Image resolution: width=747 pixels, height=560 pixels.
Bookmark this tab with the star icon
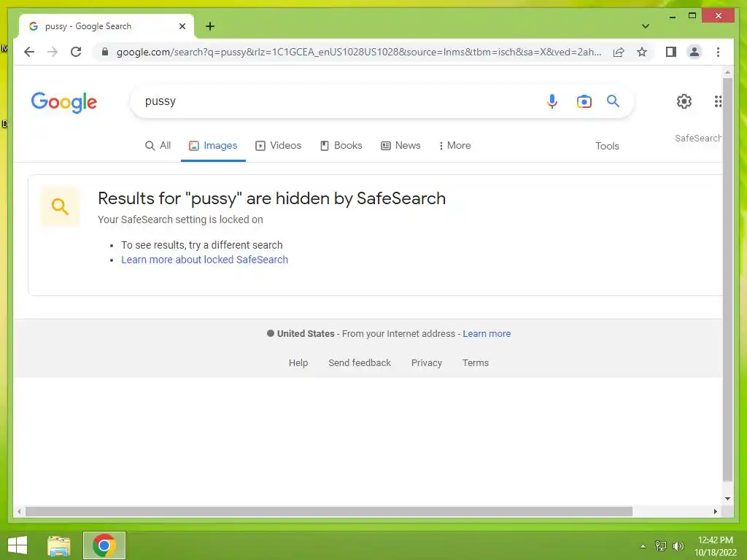(642, 52)
